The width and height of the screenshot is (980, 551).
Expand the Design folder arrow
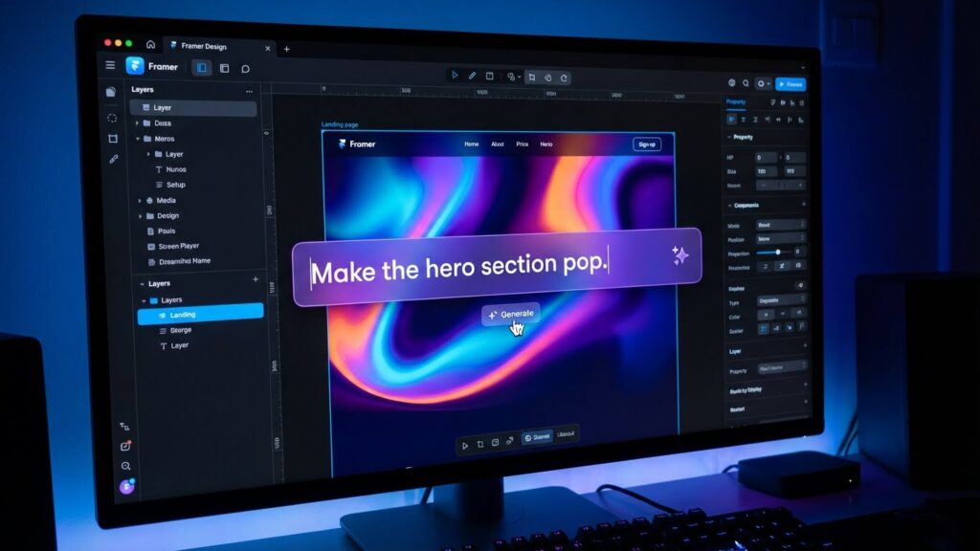(140, 216)
